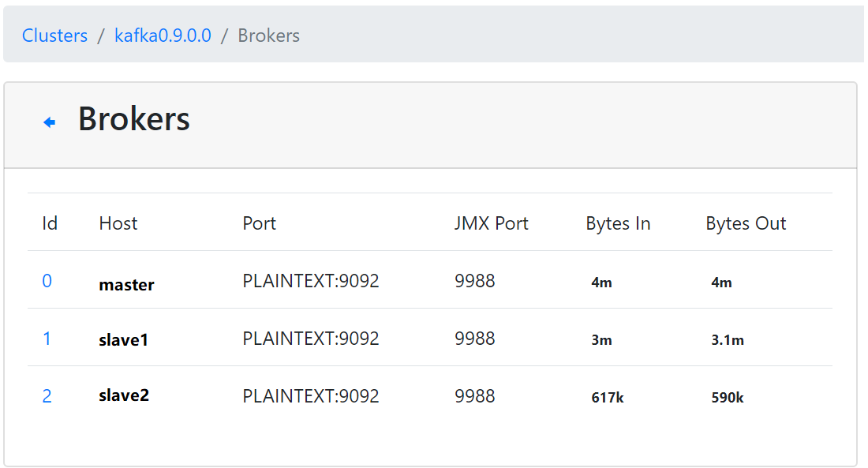This screenshot has width=868, height=468.
Task: Click the 3m Bytes In value for slave1
Action: click(x=601, y=340)
